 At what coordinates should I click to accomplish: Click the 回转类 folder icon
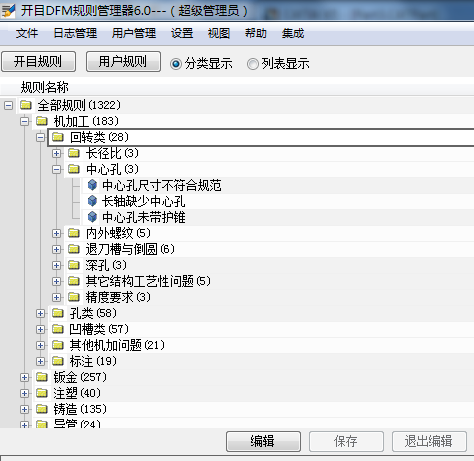click(x=58, y=137)
